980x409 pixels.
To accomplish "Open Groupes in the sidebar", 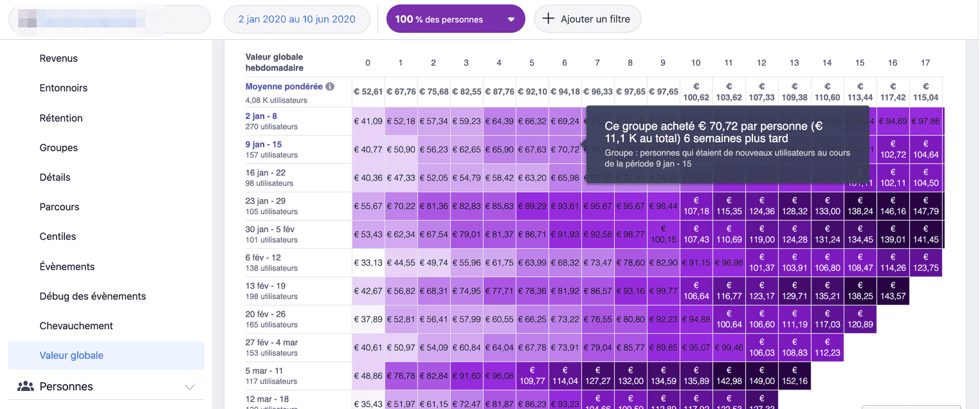I will (x=59, y=148).
